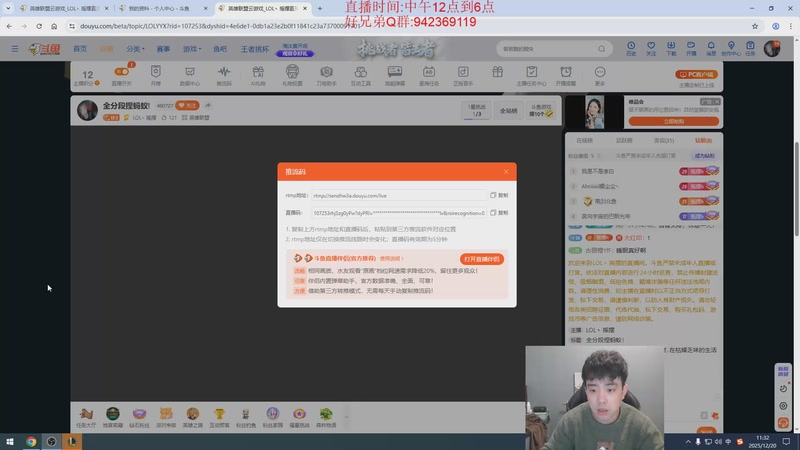Open the 互动预言 trophy icon

[x=219, y=417]
